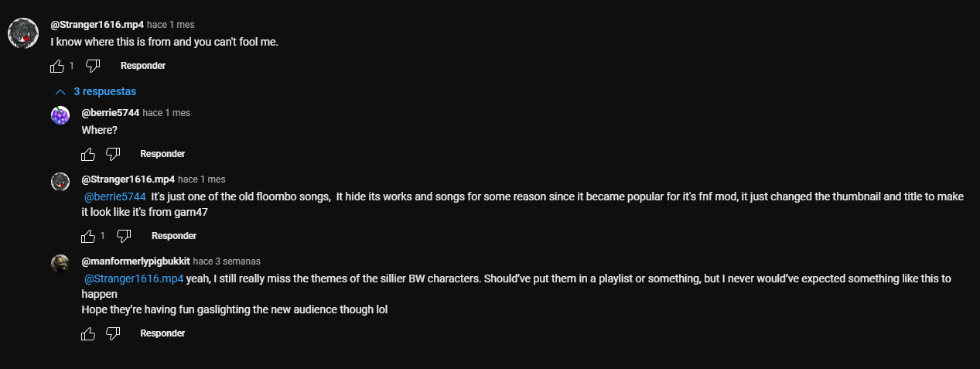Like @manformerlypigbukkit's reply

point(88,333)
